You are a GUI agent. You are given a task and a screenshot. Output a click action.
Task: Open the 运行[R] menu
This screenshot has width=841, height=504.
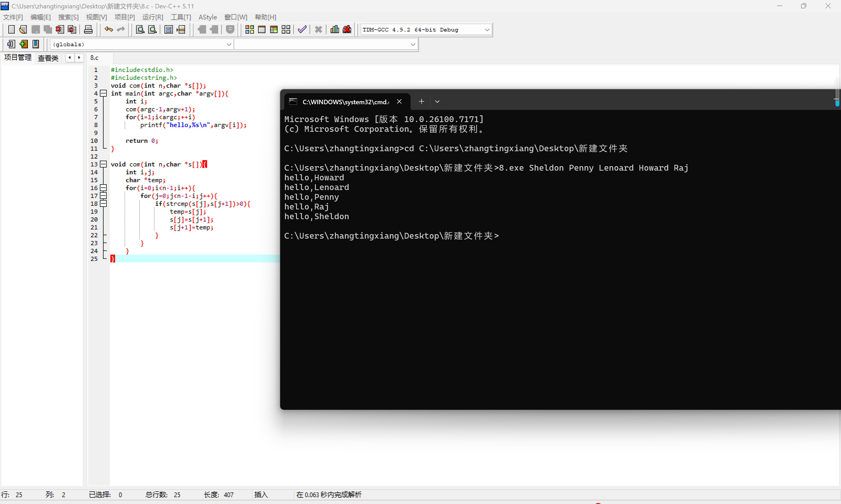pyautogui.click(x=153, y=17)
